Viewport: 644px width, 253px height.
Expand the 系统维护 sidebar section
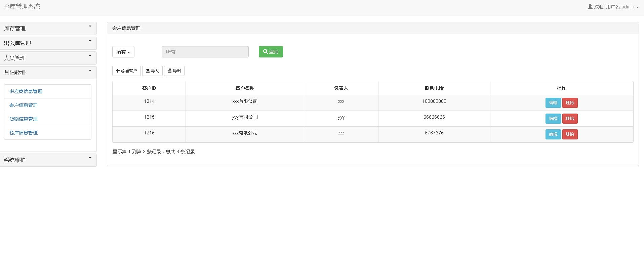[48, 160]
